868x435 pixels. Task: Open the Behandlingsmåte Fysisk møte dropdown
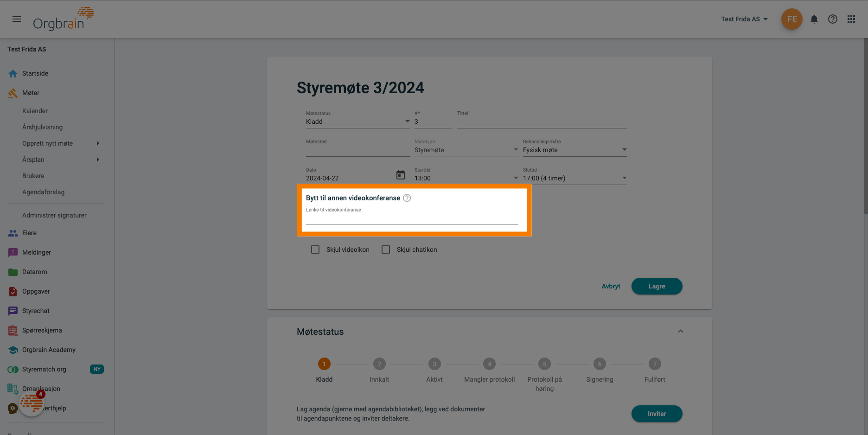(575, 150)
